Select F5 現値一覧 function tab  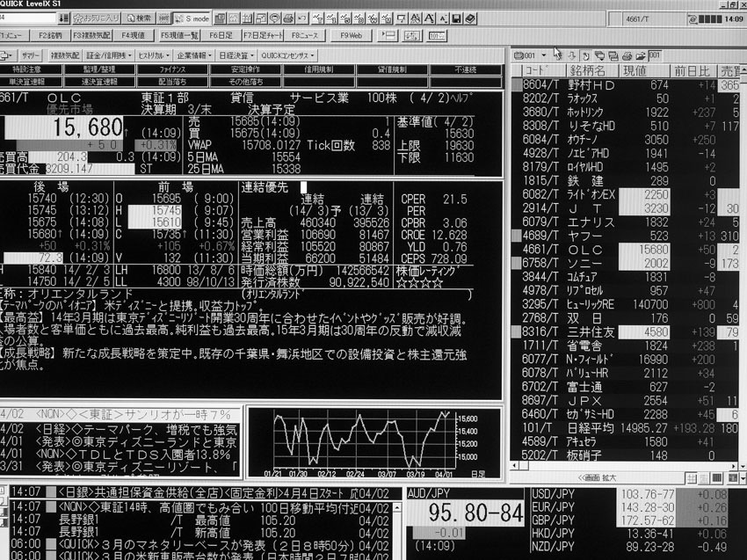tap(179, 35)
